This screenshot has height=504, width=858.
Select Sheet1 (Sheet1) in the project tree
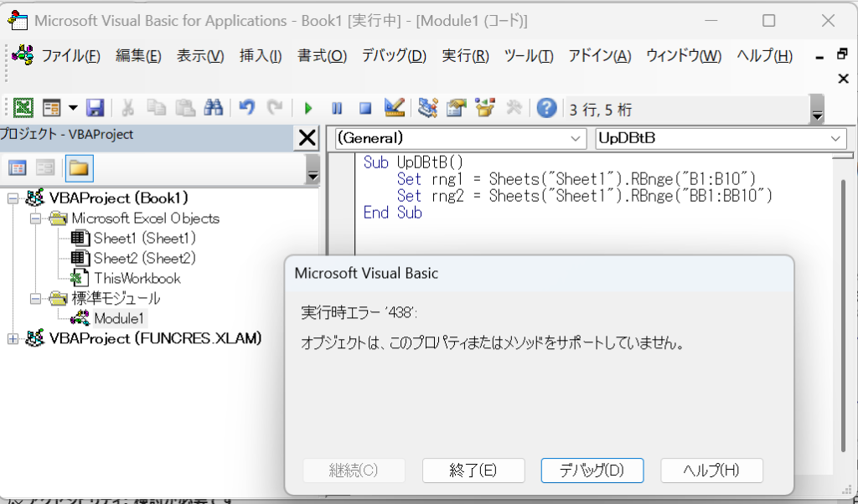pos(144,239)
